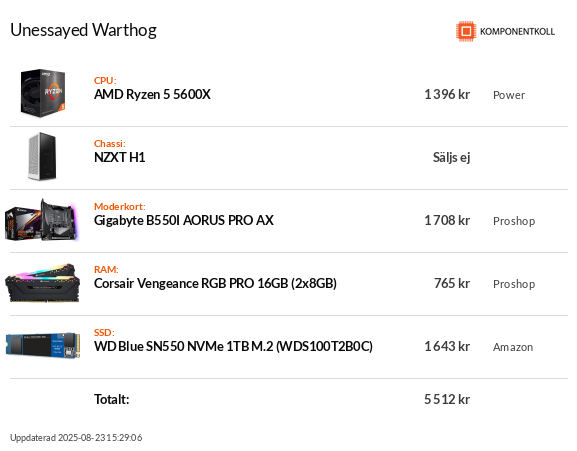Click the KOMPONENTKOLL brand text

(517, 32)
